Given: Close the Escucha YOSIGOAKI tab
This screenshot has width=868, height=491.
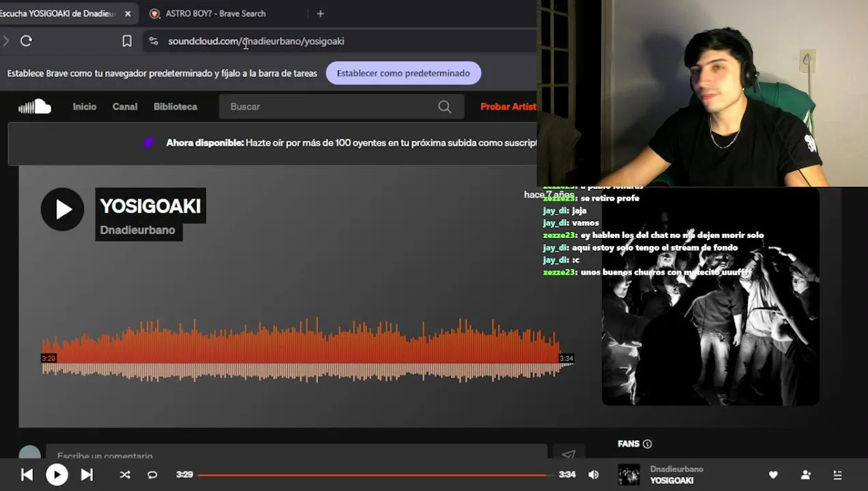Looking at the screenshot, I should (128, 14).
